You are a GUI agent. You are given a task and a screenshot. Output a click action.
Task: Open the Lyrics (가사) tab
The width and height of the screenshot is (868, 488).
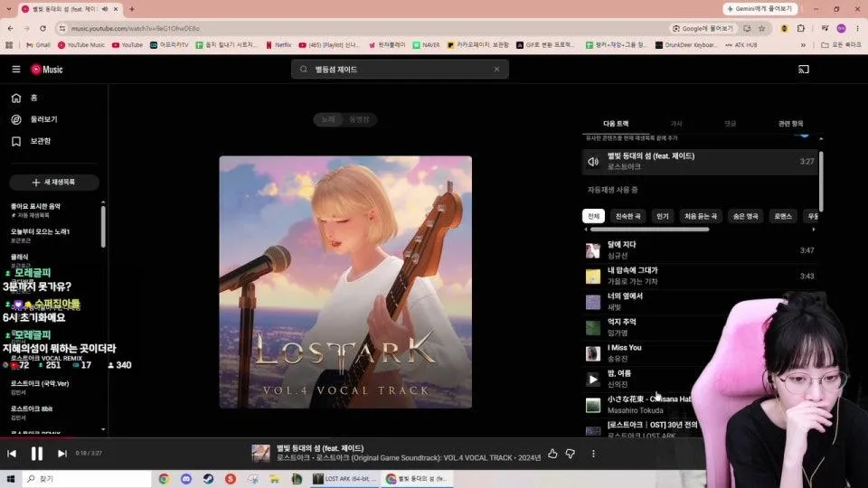(x=676, y=124)
